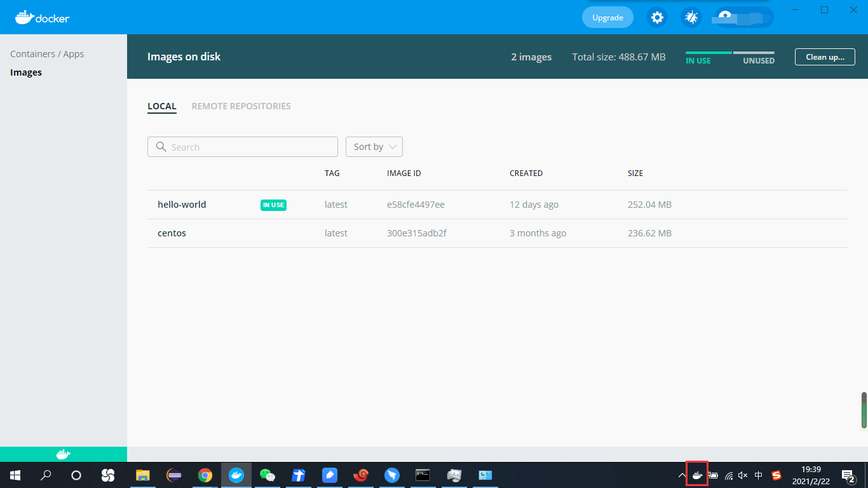Open Docker from the system tray
This screenshot has height=488, width=868.
tap(697, 475)
